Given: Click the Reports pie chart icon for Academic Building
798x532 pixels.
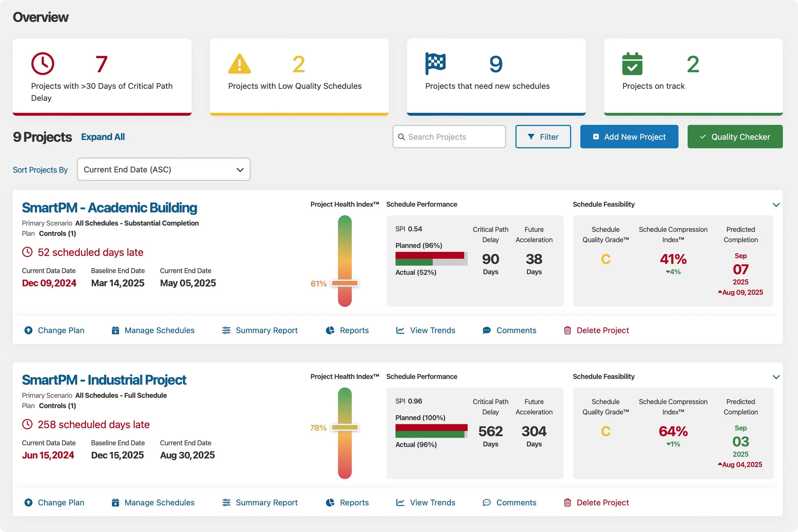Looking at the screenshot, I should [x=330, y=330].
